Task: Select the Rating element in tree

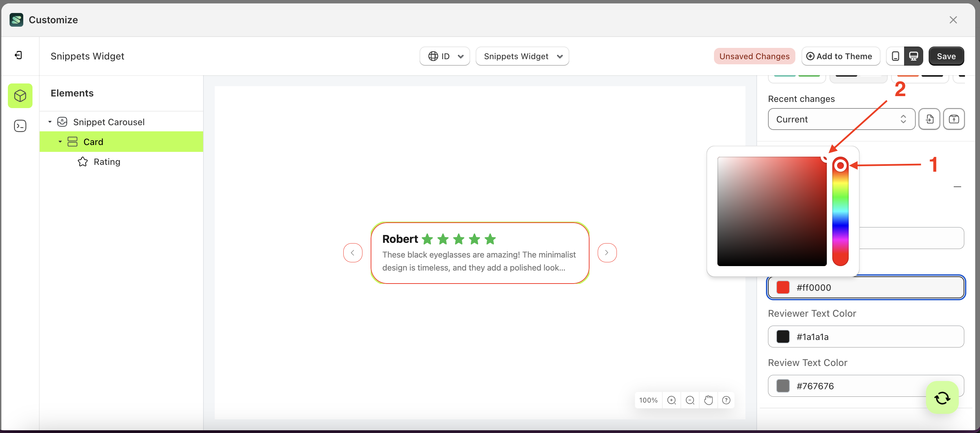Action: point(108,161)
